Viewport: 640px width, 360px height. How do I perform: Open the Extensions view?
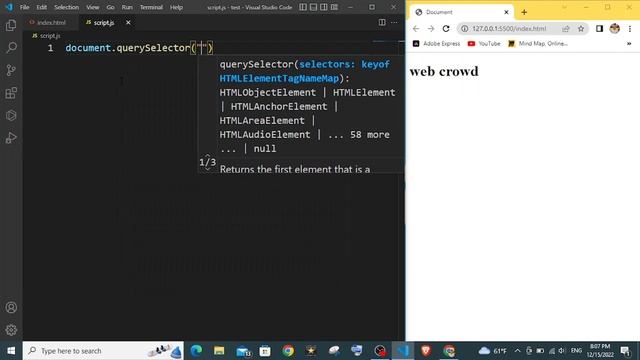pos(11,93)
